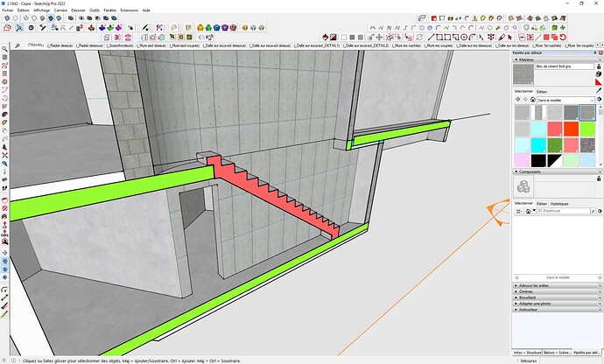Pick the black material swatch

(x=538, y=161)
